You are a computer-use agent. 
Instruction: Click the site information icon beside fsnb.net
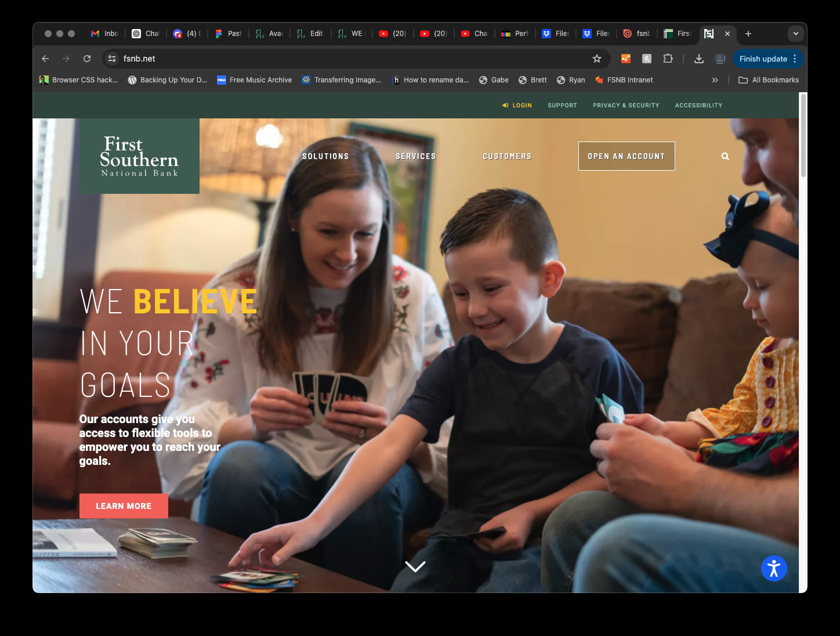(x=112, y=59)
